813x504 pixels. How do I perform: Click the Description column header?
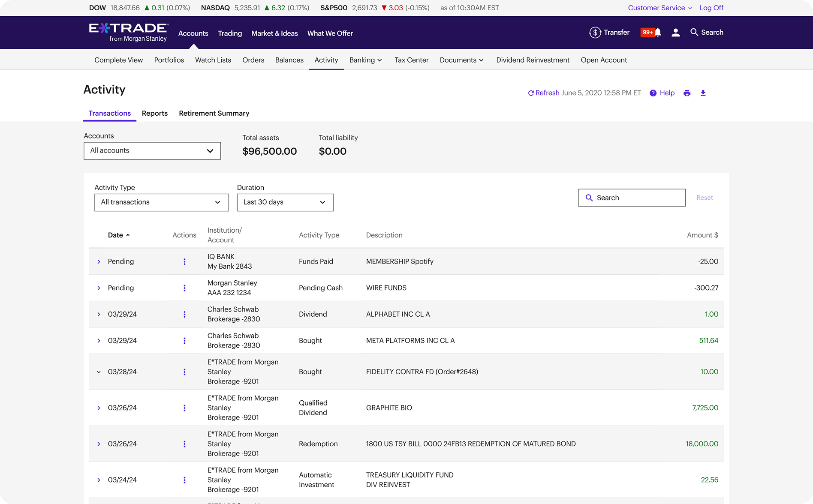pos(384,235)
